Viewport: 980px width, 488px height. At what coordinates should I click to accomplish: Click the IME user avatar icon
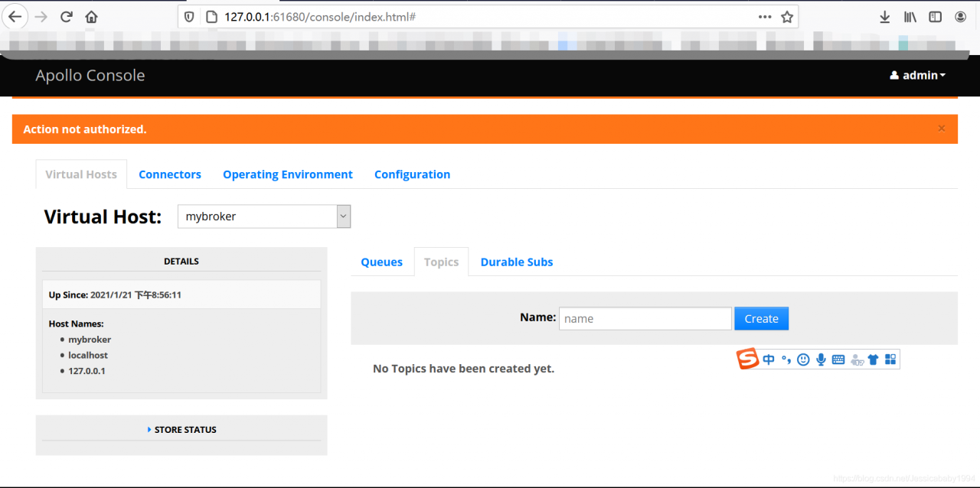[857, 359]
